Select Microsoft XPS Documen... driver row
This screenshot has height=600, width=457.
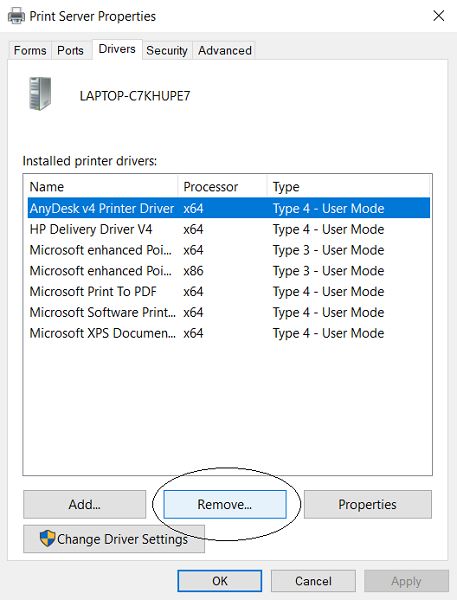(x=229, y=333)
